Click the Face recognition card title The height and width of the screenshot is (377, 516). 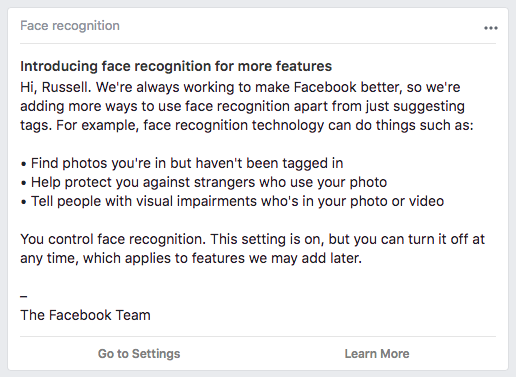click(70, 26)
